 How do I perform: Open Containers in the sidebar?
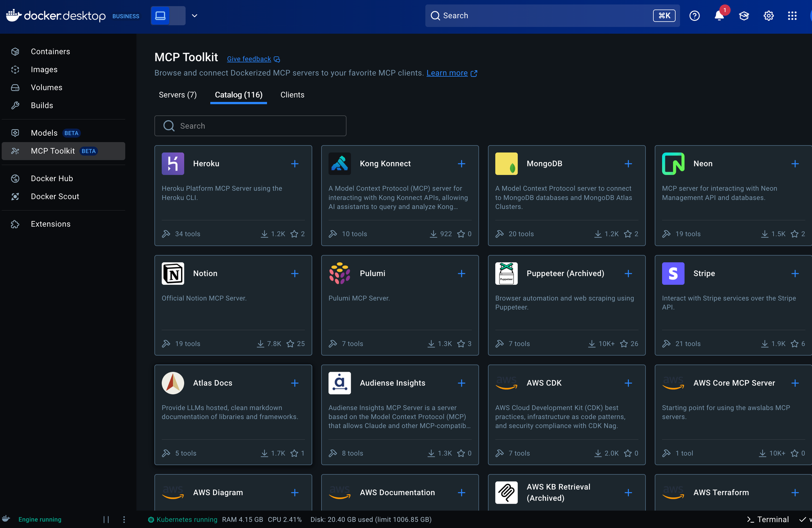[x=50, y=52]
